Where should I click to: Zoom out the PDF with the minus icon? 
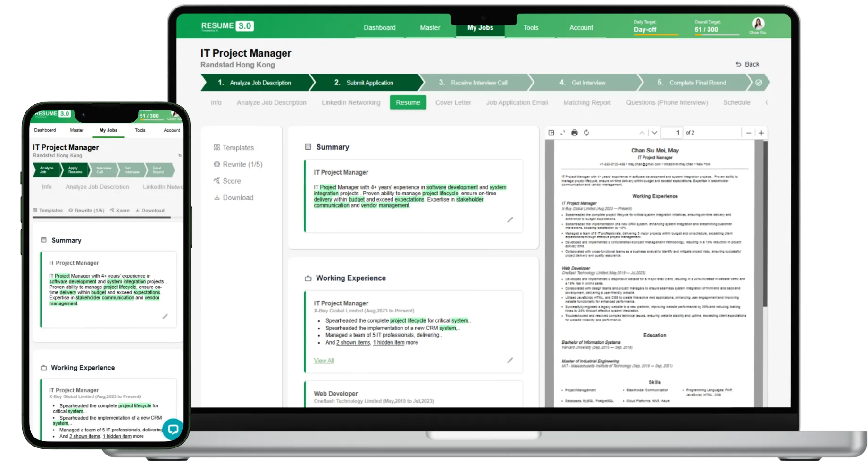click(749, 133)
